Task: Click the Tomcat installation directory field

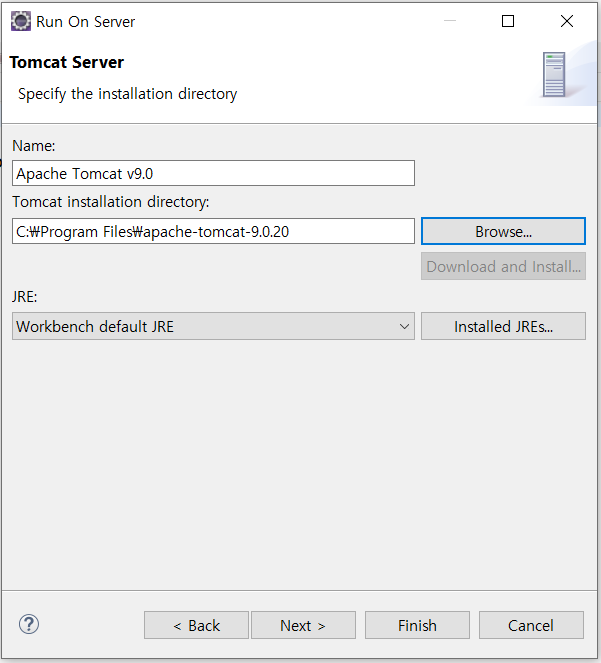Action: coord(213,231)
